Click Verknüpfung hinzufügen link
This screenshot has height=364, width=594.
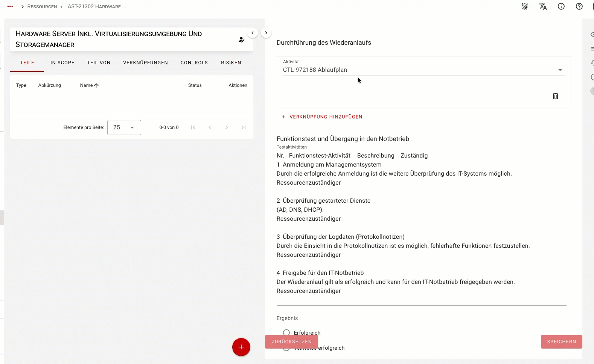tap(322, 117)
